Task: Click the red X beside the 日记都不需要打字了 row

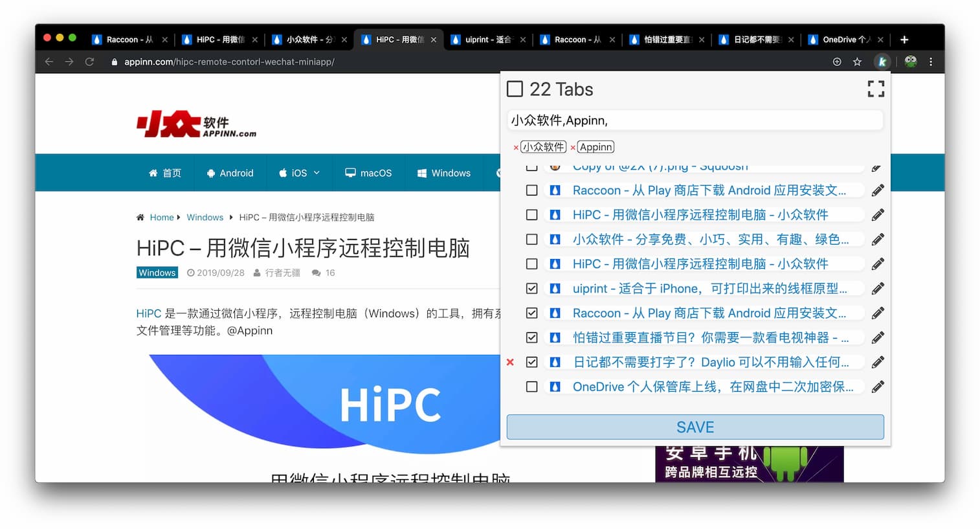Action: [510, 362]
